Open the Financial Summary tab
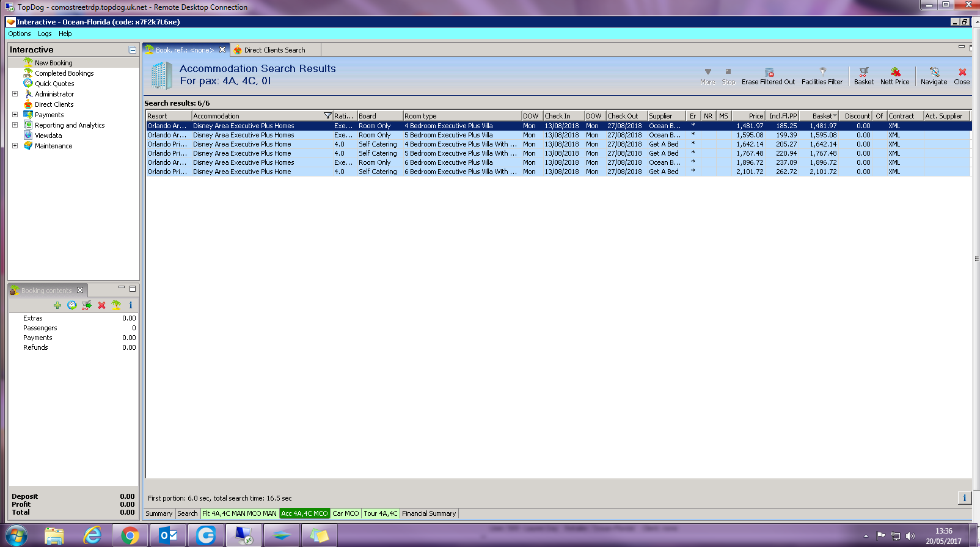The image size is (980, 547). pyautogui.click(x=429, y=513)
